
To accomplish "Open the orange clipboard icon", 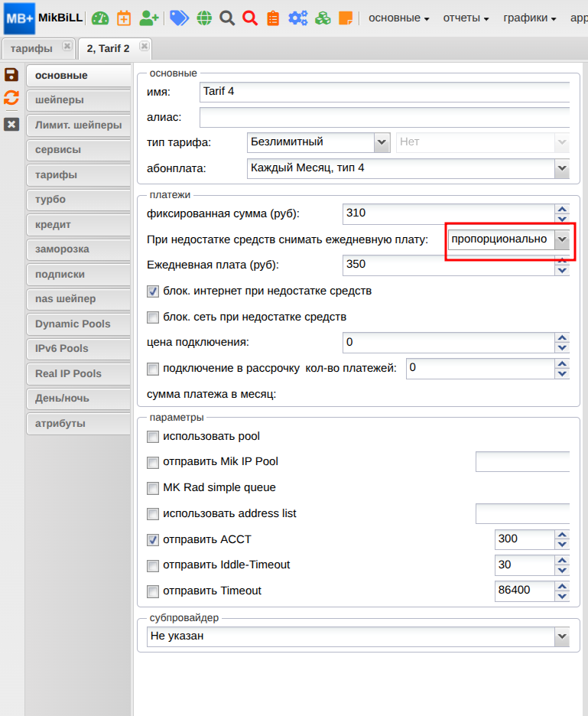I will 273,18.
